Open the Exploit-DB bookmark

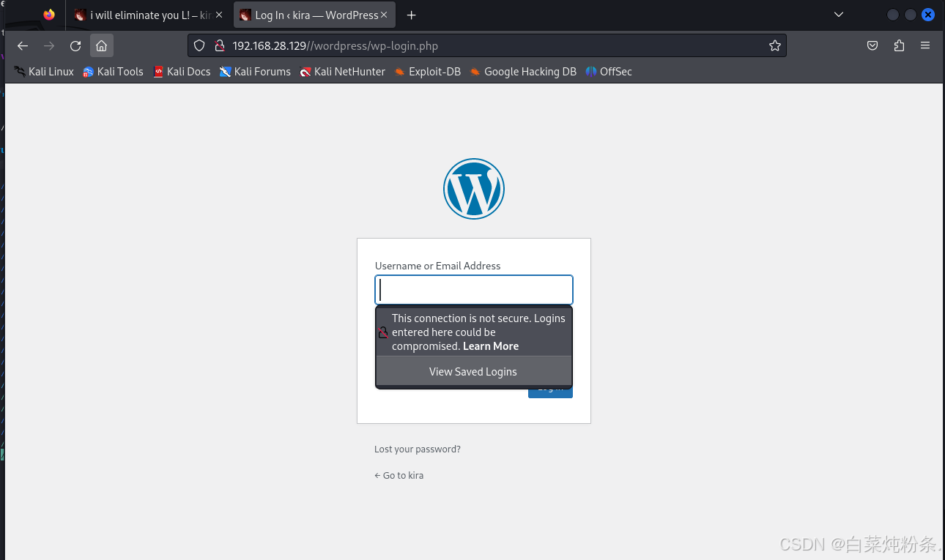tap(427, 72)
